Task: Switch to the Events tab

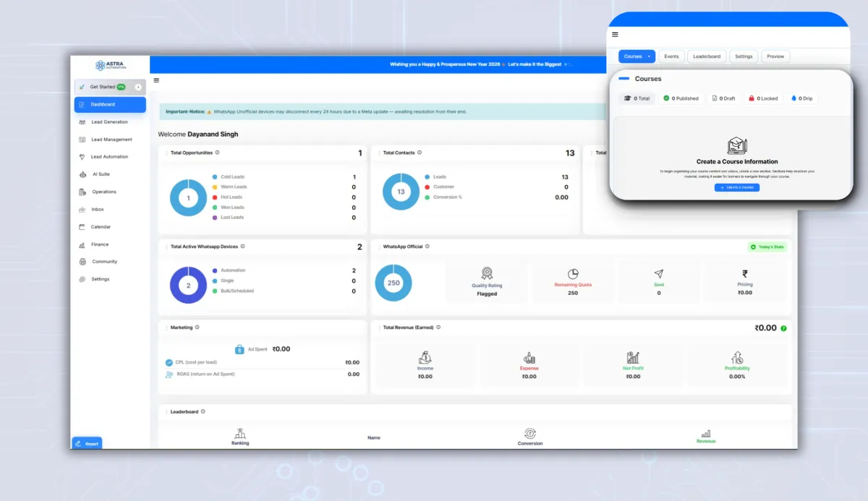Action: pos(671,56)
